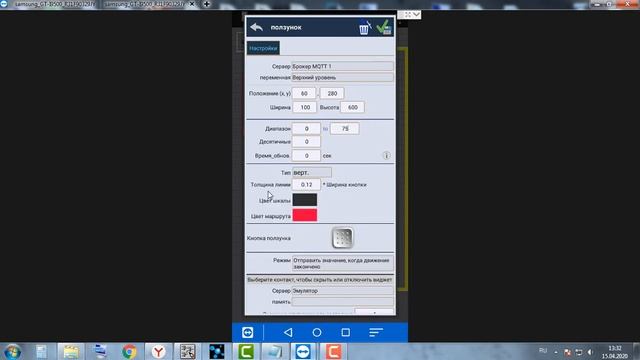Open the Windows Start menu

pos(12,351)
